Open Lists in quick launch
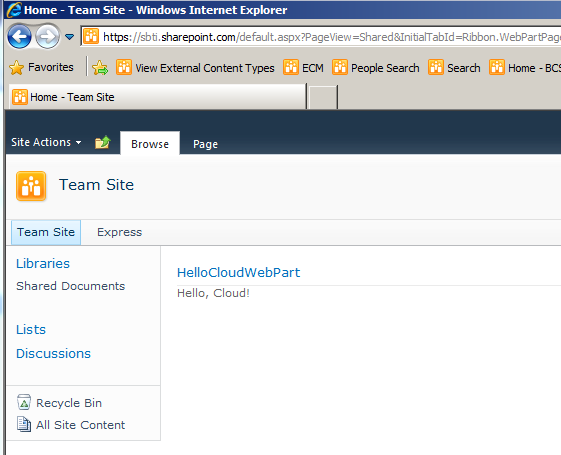 click(x=31, y=329)
